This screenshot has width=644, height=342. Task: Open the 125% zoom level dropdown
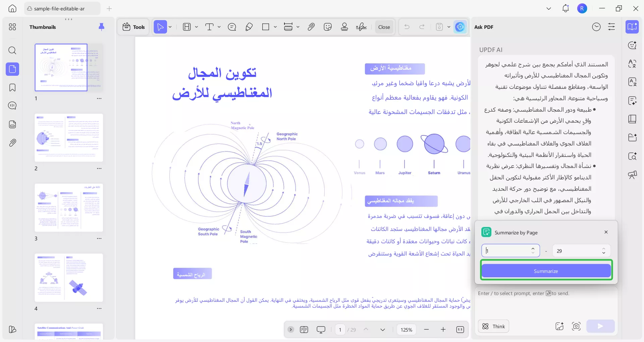pos(407,330)
